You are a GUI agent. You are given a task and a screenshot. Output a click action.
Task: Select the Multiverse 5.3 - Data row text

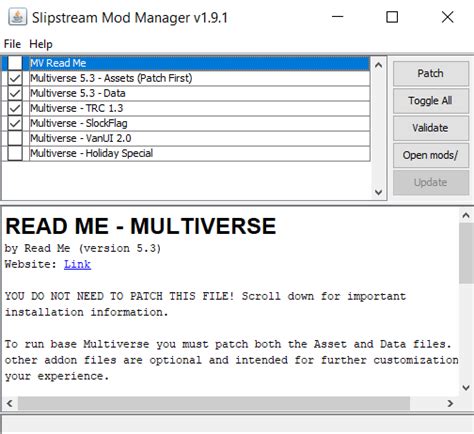(x=78, y=93)
